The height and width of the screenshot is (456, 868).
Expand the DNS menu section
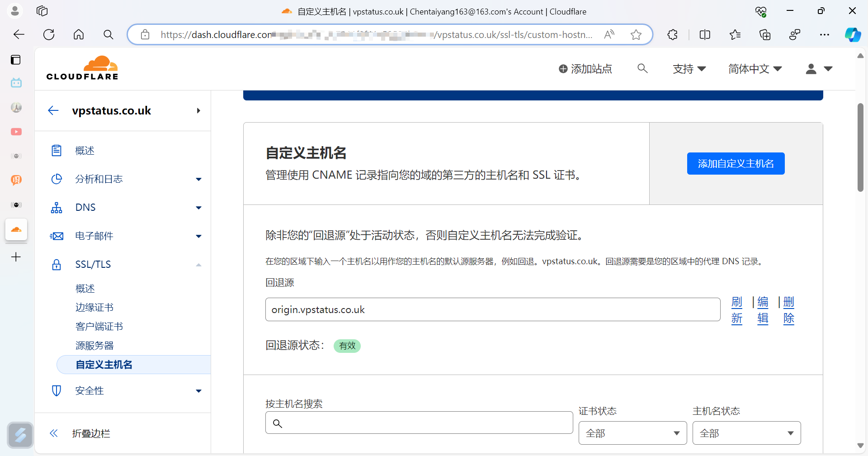pyautogui.click(x=198, y=208)
